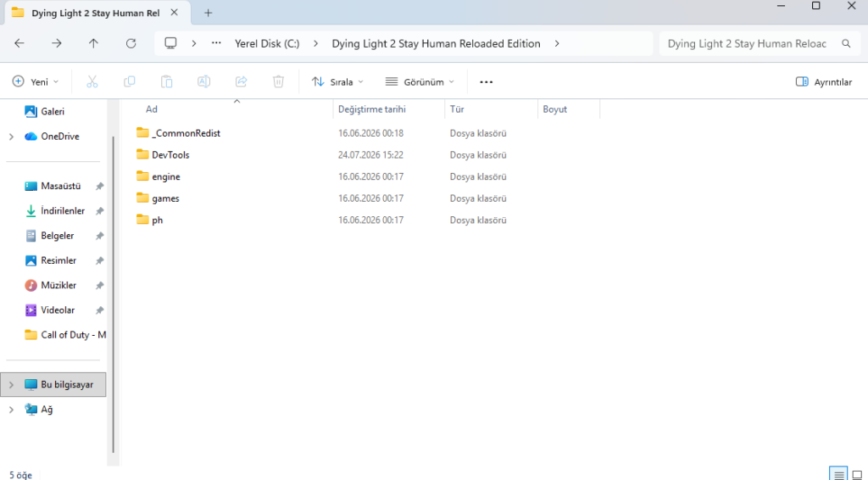Click Yerel Disk (C:) in address bar

[267, 43]
